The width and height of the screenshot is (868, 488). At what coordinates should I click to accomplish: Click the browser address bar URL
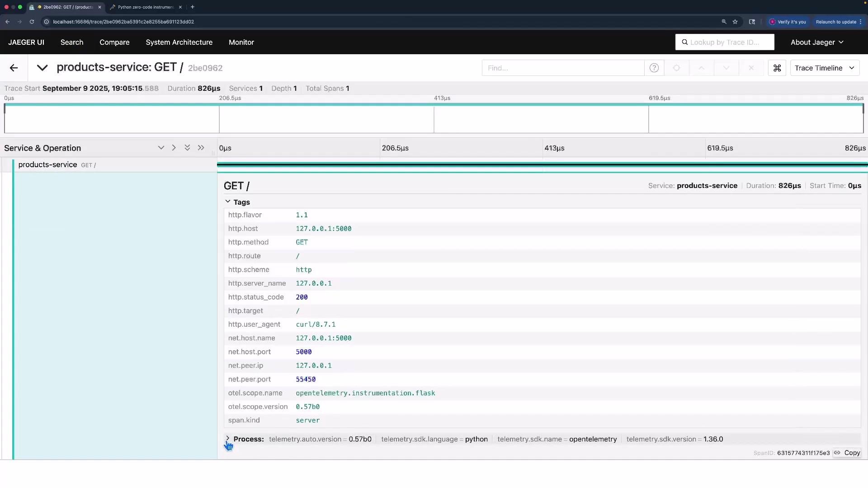pos(123,22)
